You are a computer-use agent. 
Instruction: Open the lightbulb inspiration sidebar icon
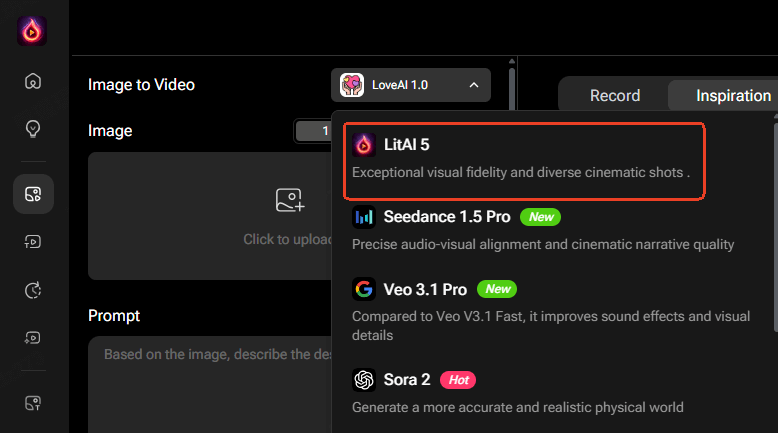click(33, 129)
